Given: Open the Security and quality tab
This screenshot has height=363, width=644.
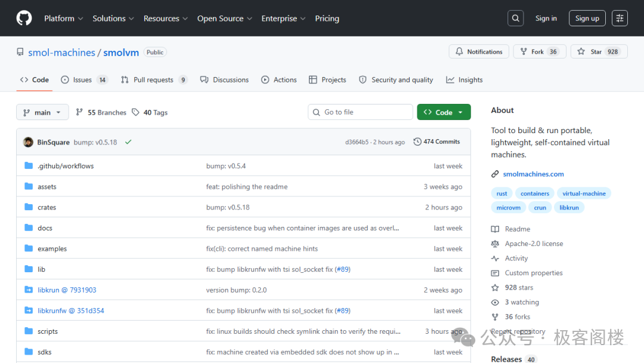Looking at the screenshot, I should (x=396, y=80).
